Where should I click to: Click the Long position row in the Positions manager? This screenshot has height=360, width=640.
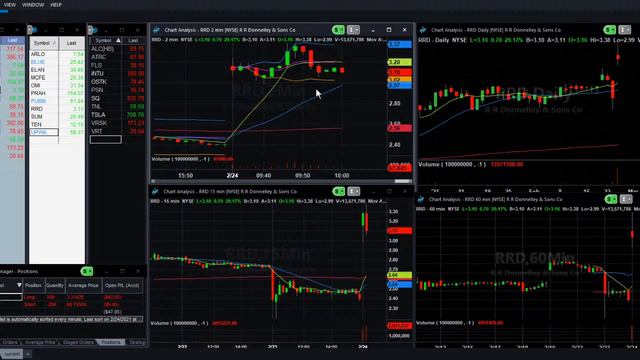72,297
